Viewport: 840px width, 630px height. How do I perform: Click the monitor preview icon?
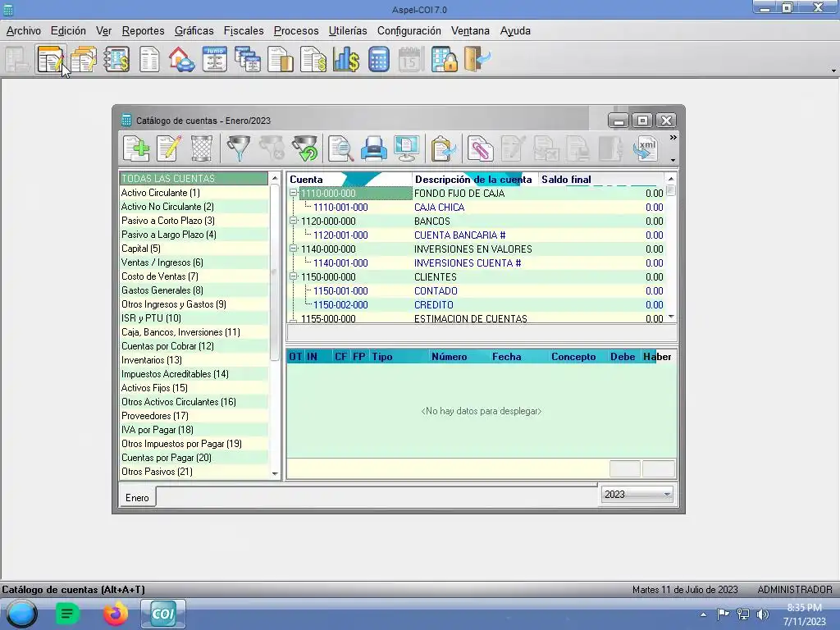click(407, 148)
